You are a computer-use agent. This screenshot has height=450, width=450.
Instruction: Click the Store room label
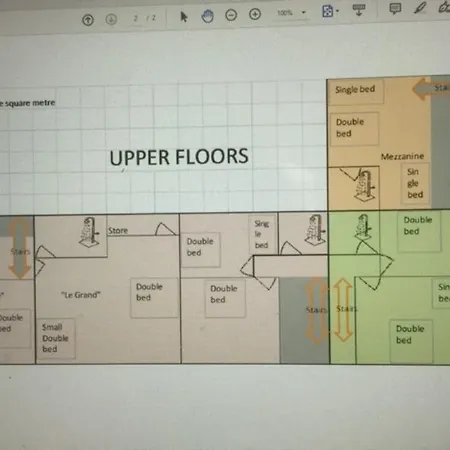(118, 231)
